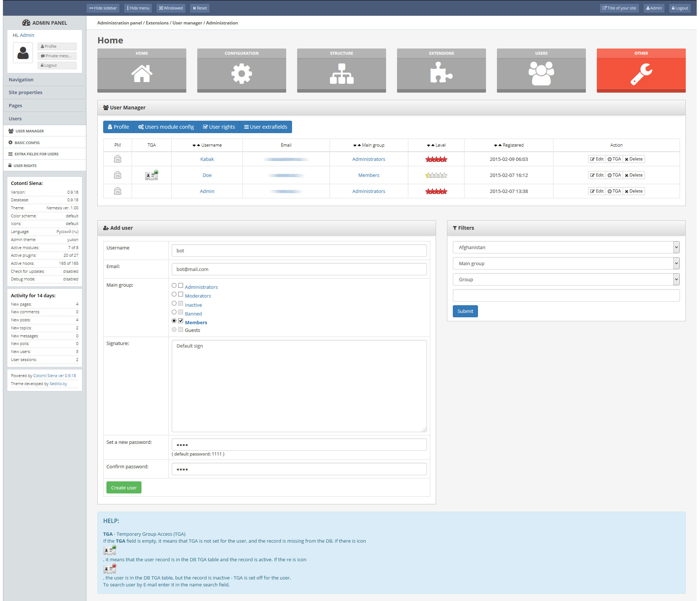
Task: Open the Configuration gear tile
Action: (x=241, y=73)
